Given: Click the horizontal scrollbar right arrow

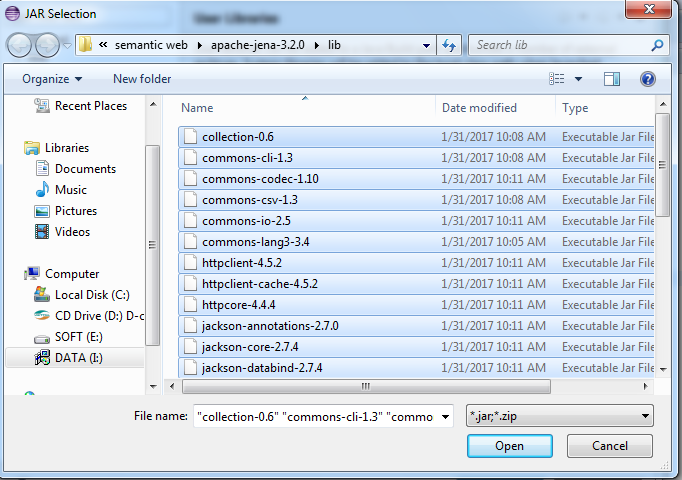Looking at the screenshot, I should coord(645,386).
